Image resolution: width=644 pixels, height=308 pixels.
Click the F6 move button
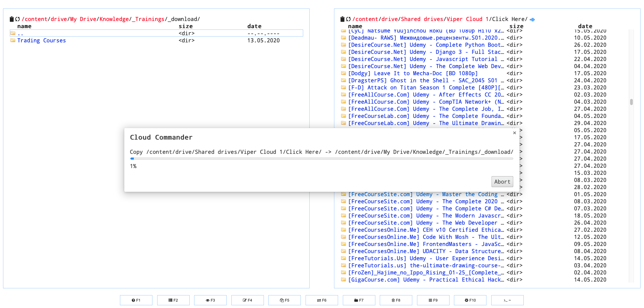[x=321, y=300]
